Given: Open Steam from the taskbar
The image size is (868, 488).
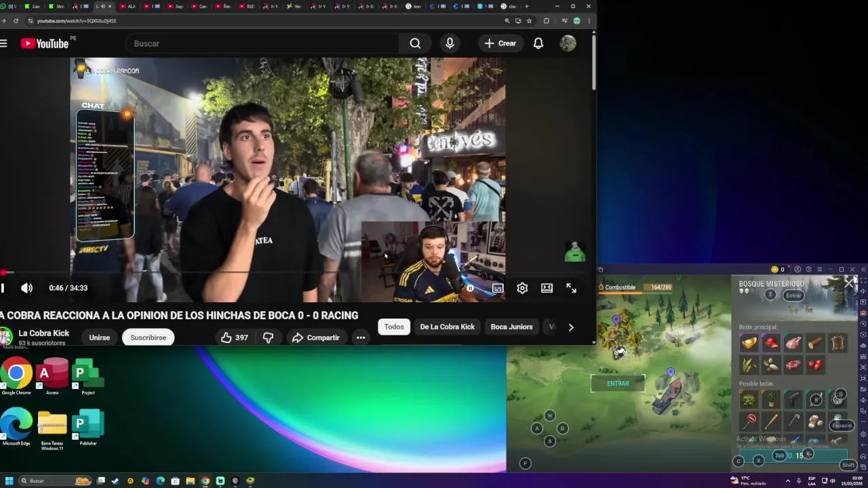Looking at the screenshot, I should 115,481.
